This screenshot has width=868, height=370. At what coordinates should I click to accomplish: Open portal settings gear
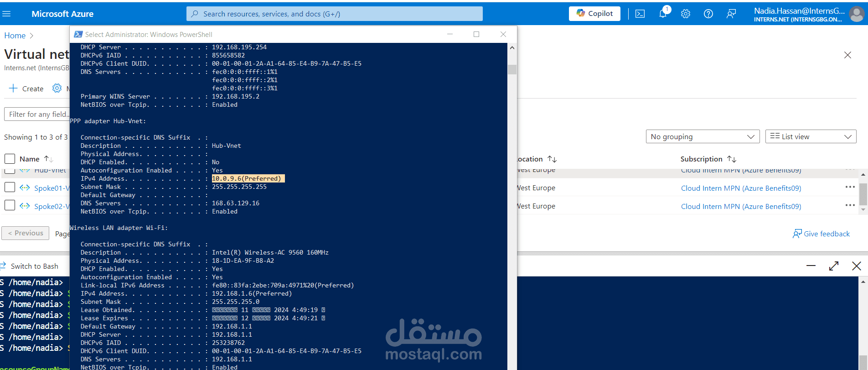click(x=686, y=14)
